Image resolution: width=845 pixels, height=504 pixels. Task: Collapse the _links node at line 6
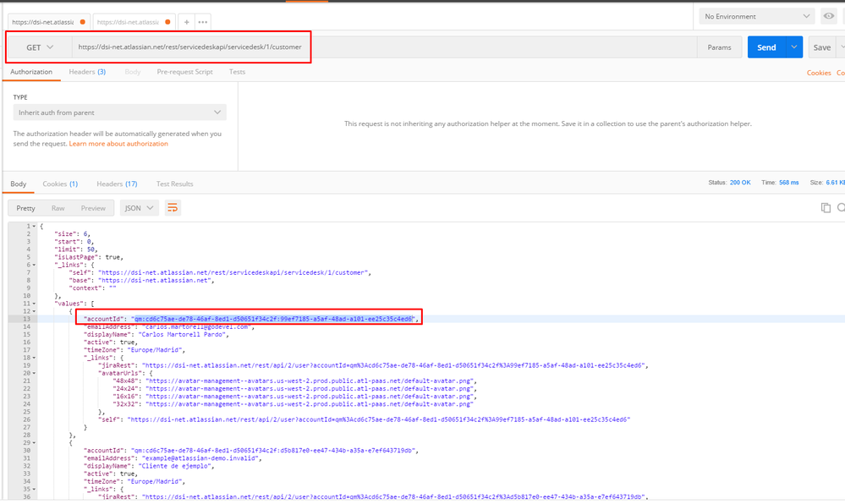click(x=34, y=266)
